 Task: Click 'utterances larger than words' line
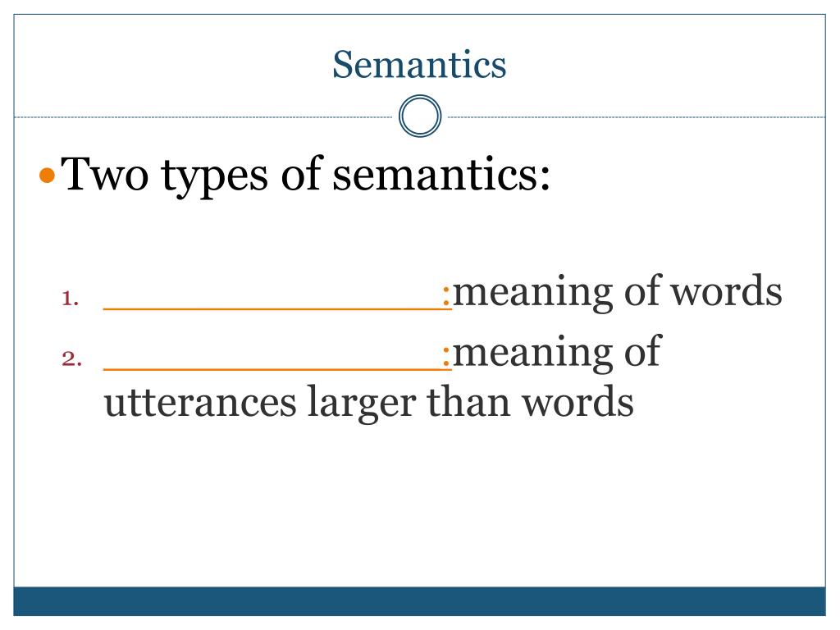click(368, 402)
